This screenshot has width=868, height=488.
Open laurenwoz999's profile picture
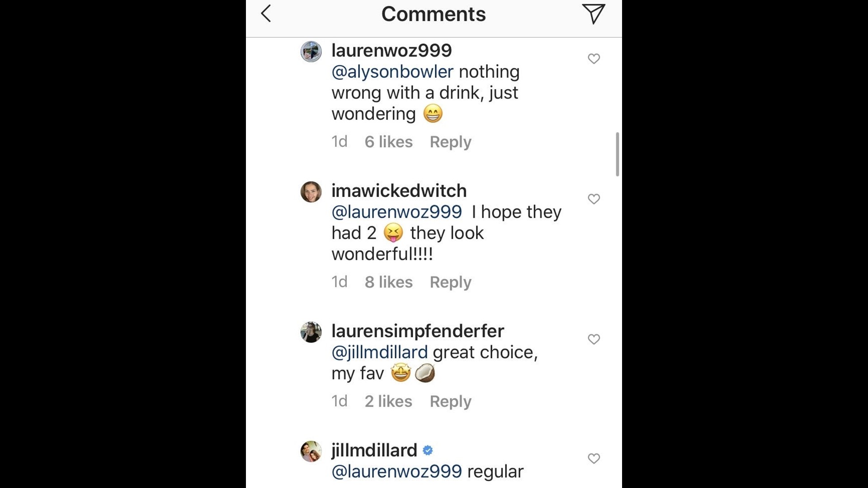point(311,51)
